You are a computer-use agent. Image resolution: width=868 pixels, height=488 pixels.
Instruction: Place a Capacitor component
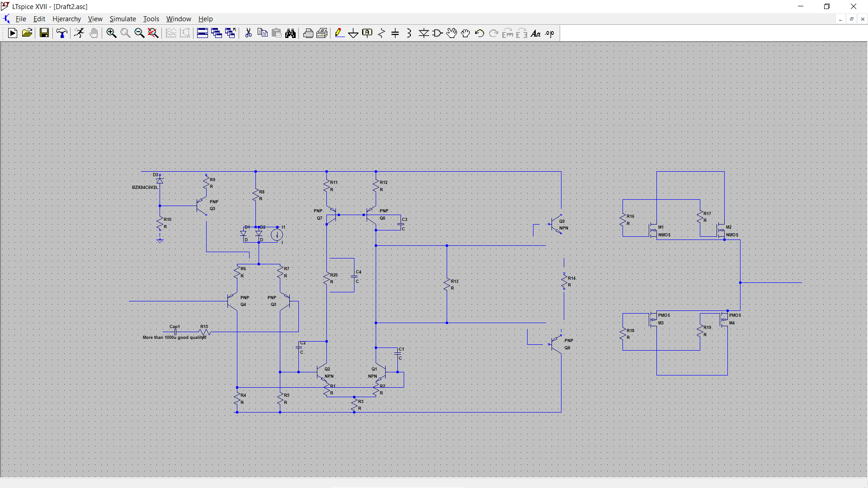(x=395, y=33)
